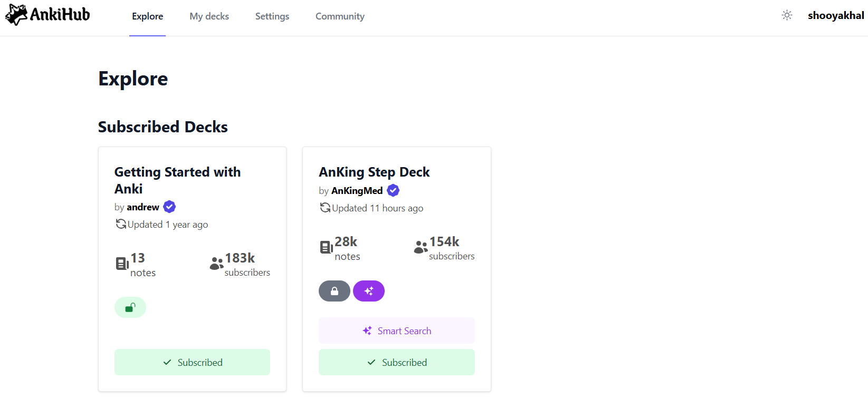Click the notes icon showing 13 notes
Image resolution: width=868 pixels, height=408 pixels.
[x=122, y=263]
